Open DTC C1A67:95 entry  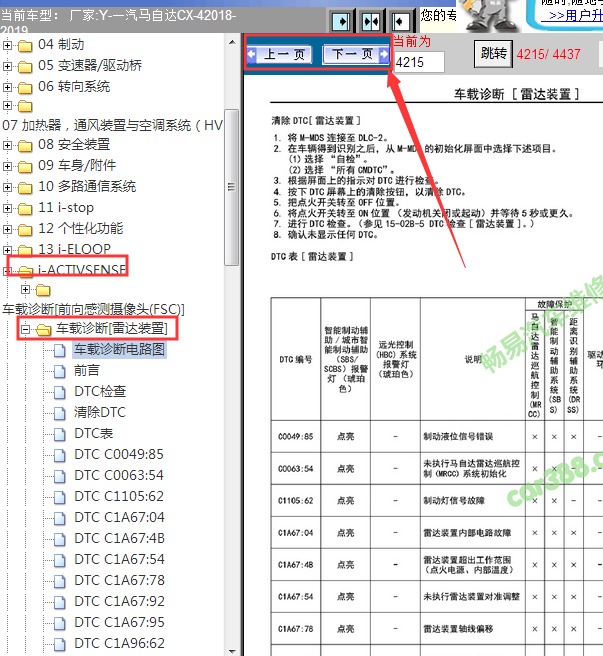click(x=119, y=622)
